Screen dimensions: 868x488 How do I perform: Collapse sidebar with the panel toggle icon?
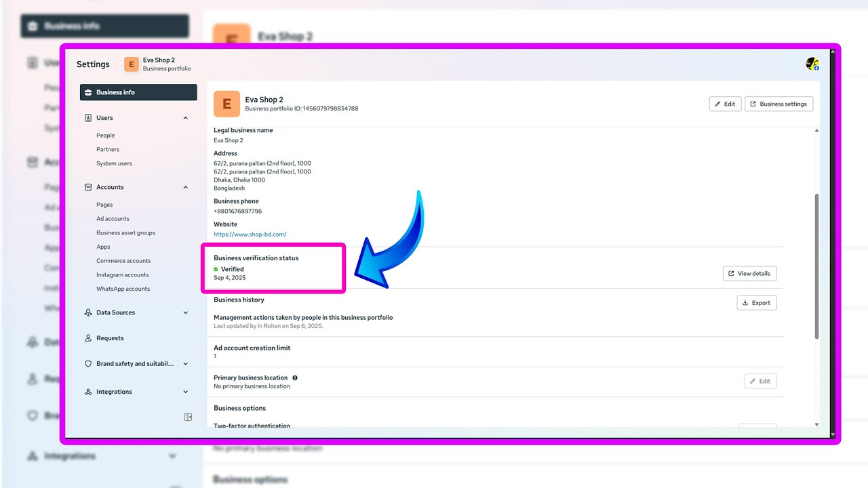(x=188, y=417)
